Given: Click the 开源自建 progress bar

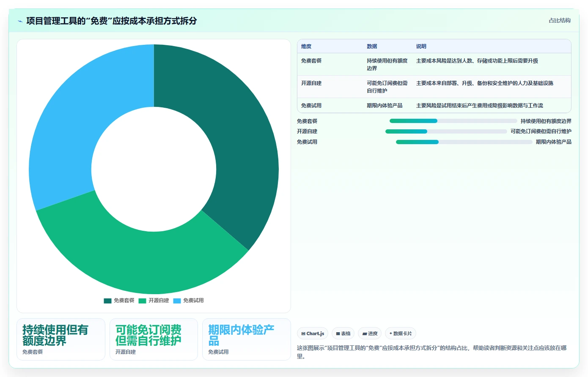Looking at the screenshot, I should [x=446, y=131].
